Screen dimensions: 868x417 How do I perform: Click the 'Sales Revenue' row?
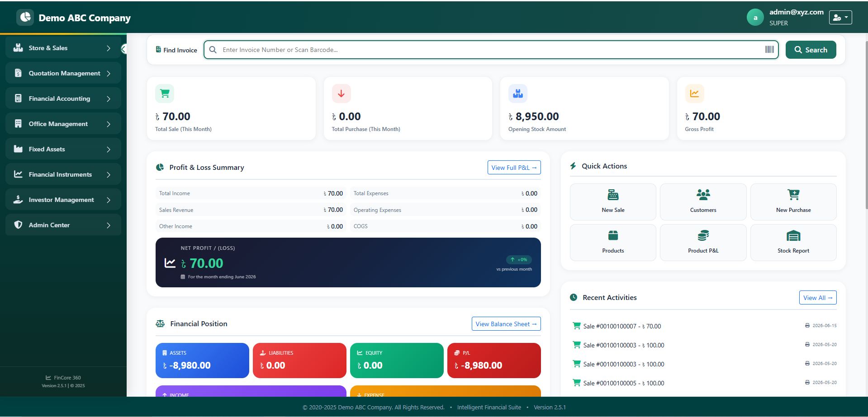coord(251,210)
